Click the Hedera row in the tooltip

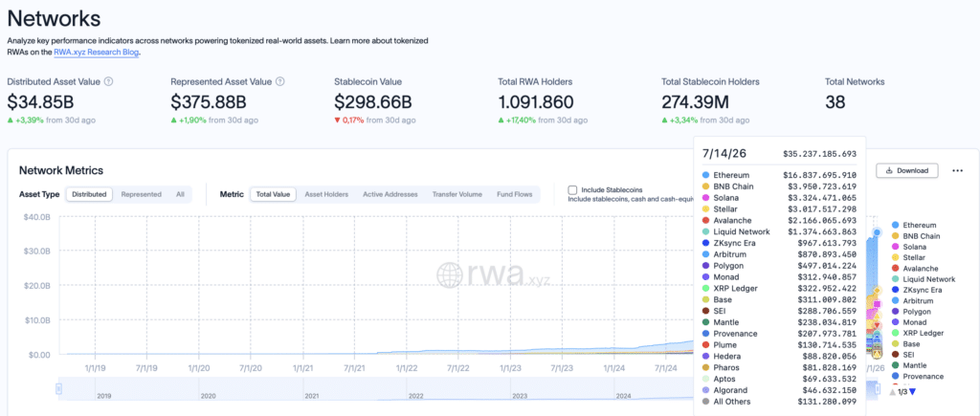[x=779, y=356]
